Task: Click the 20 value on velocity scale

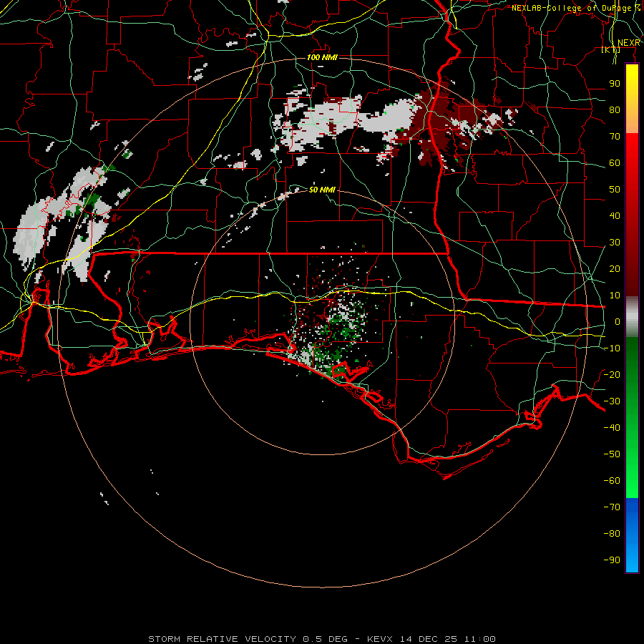Action: point(615,268)
